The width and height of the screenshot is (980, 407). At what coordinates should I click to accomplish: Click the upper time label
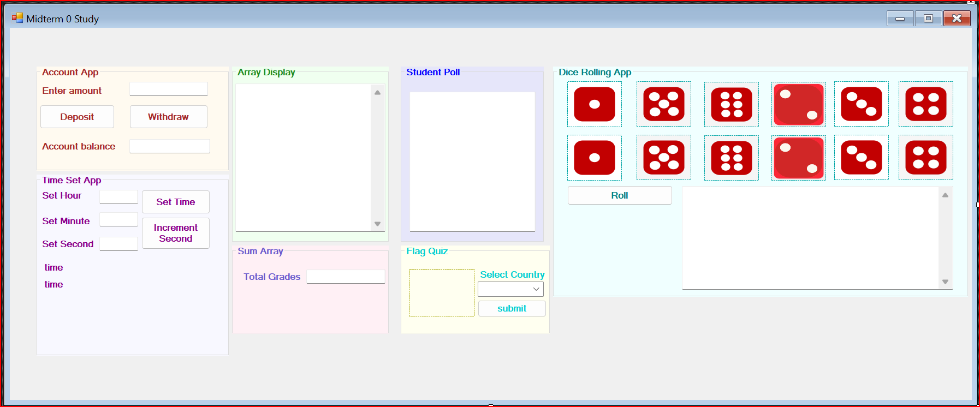pyautogui.click(x=54, y=267)
